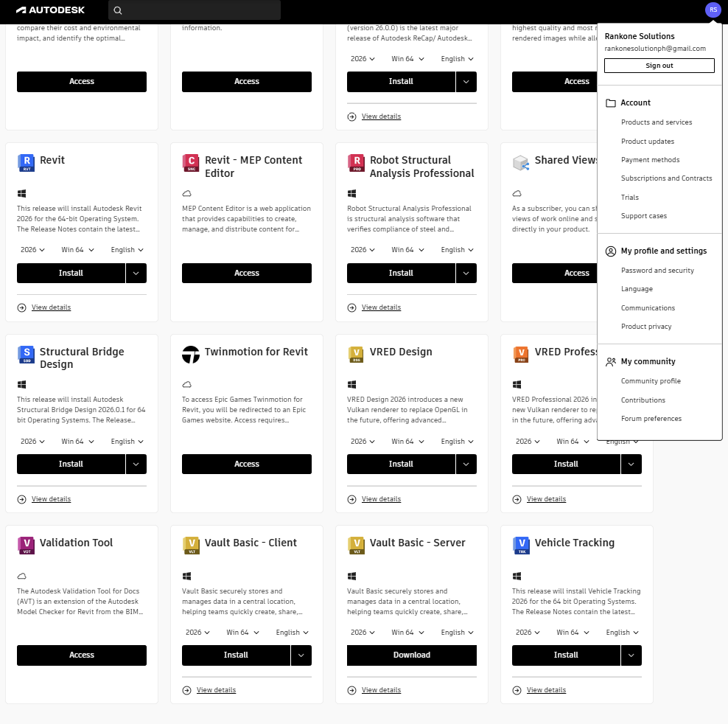Click cloud icon on Twinmotion for Revit card
The image size is (728, 724).
coord(186,384)
